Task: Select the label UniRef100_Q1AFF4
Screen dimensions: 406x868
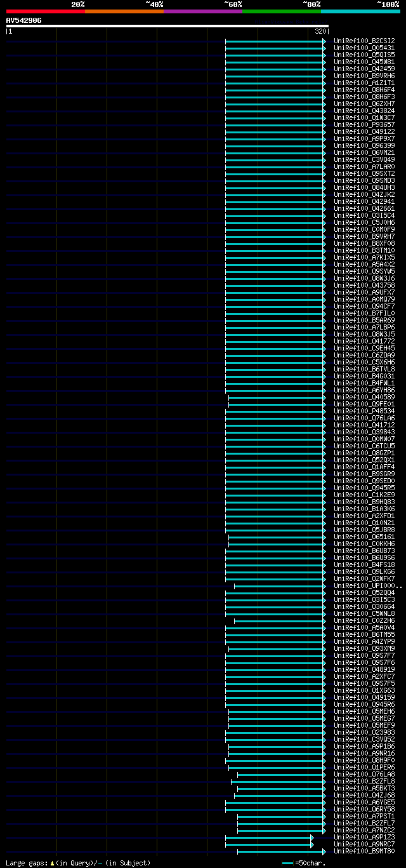Action: click(x=364, y=467)
